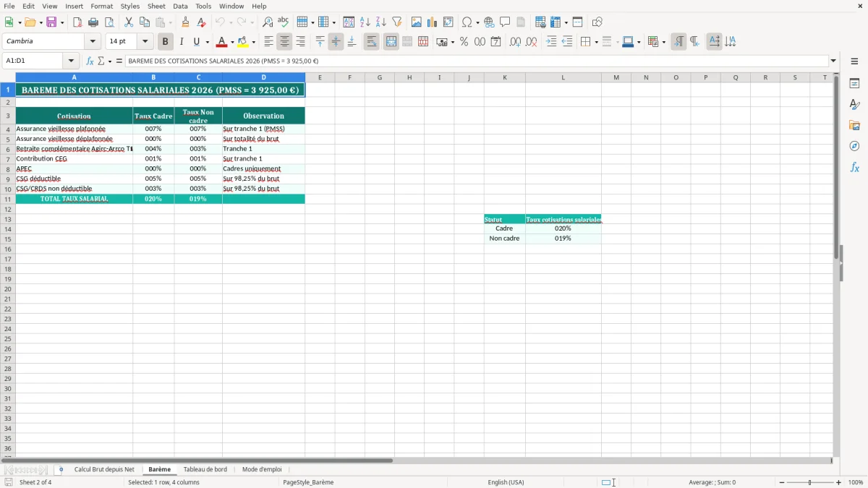Toggle Center Vertically alignment

point(336,42)
